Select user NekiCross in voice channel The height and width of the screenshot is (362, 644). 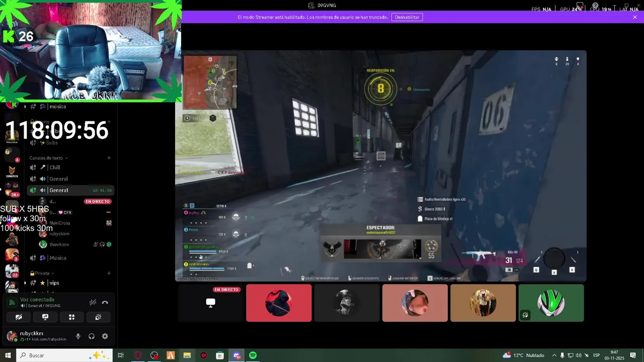[70, 223]
